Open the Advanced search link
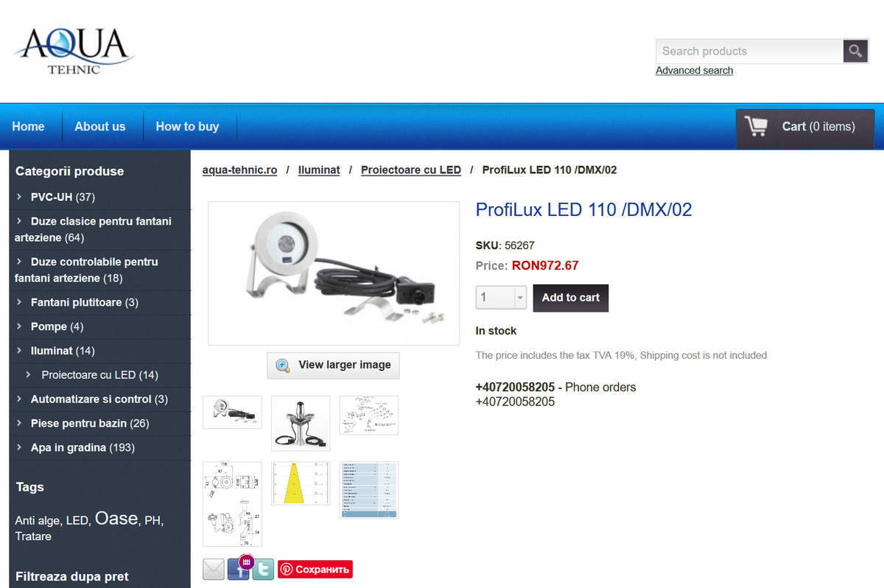 (694, 71)
